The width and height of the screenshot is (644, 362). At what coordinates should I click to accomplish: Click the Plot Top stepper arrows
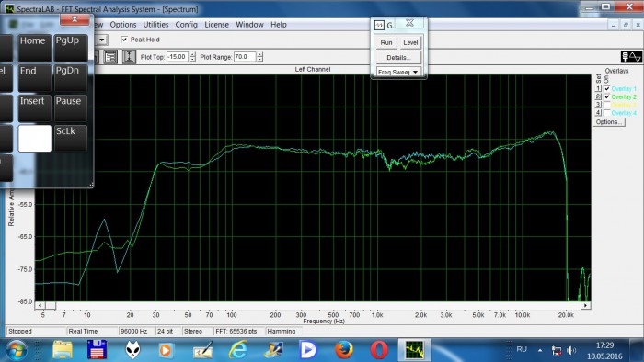pos(192,57)
